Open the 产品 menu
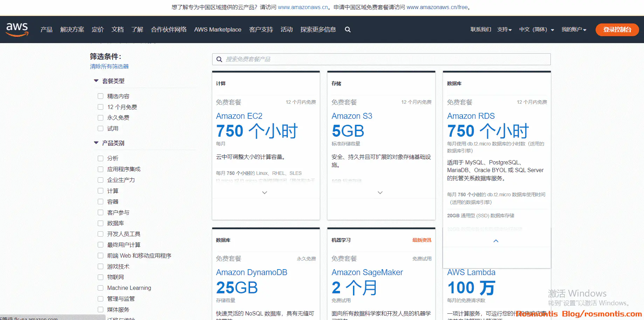 click(47, 29)
